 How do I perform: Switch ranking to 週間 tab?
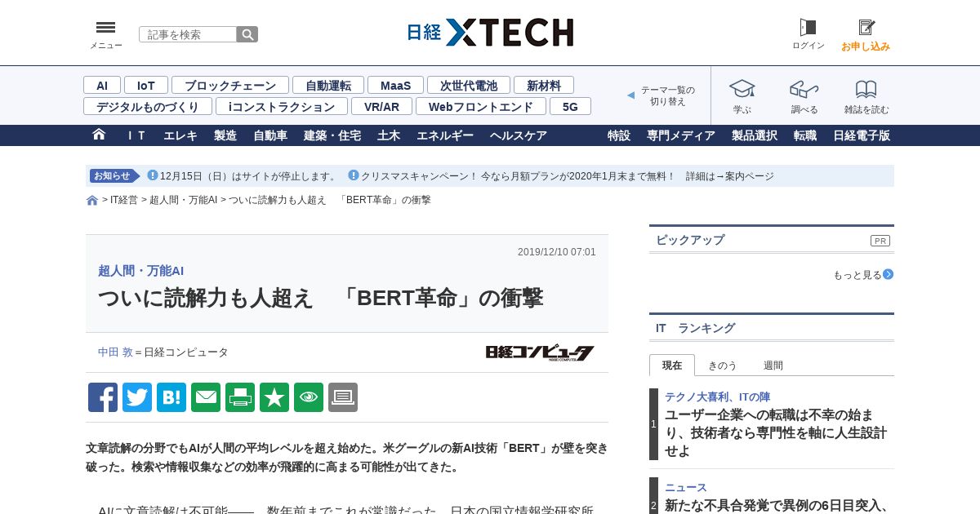(773, 366)
